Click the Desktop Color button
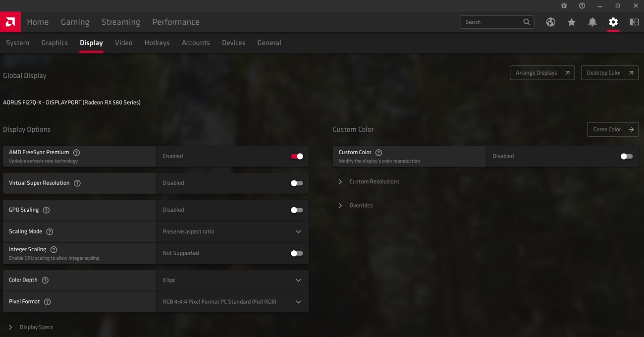This screenshot has height=337, width=644. pyautogui.click(x=610, y=73)
